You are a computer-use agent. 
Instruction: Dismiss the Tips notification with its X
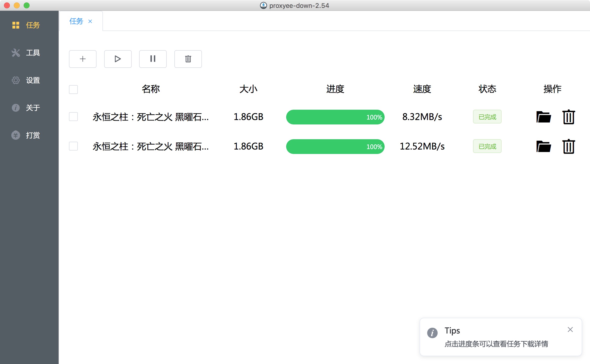click(570, 330)
